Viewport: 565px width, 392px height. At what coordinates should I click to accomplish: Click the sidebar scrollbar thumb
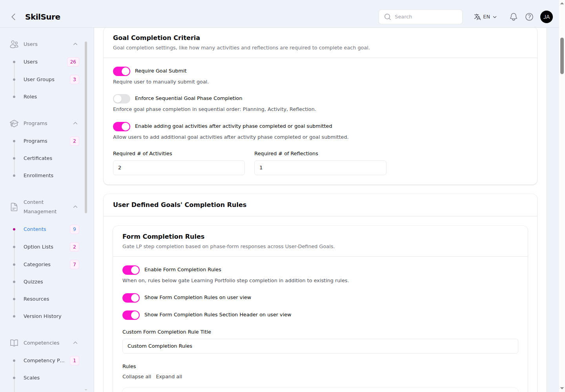pos(86,127)
